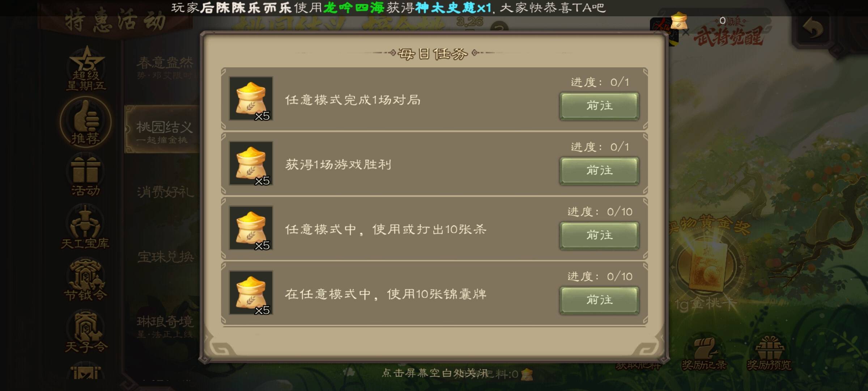This screenshot has width=868, height=391.
Task: Click the fertilizer bag icon at top right
Action: [679, 21]
